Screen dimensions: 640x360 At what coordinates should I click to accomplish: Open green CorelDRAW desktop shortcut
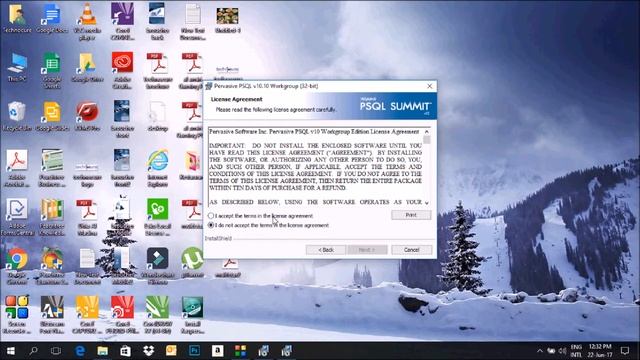[x=158, y=315]
